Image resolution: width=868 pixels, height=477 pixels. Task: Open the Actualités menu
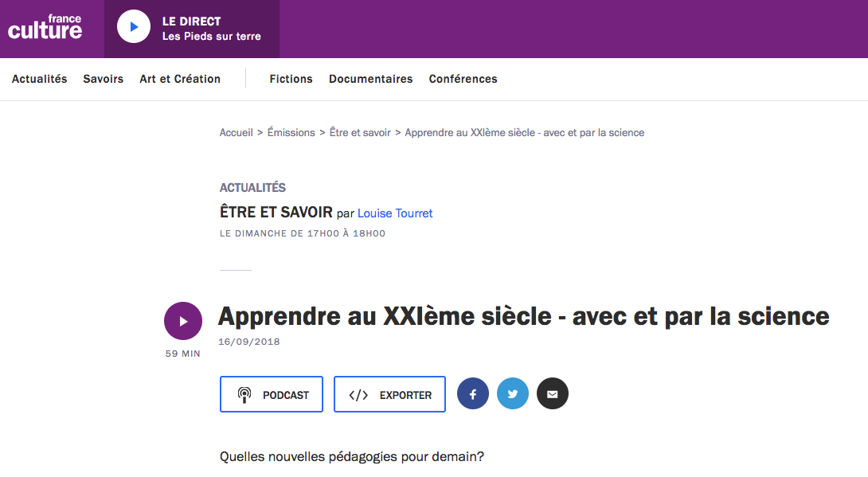[40, 79]
